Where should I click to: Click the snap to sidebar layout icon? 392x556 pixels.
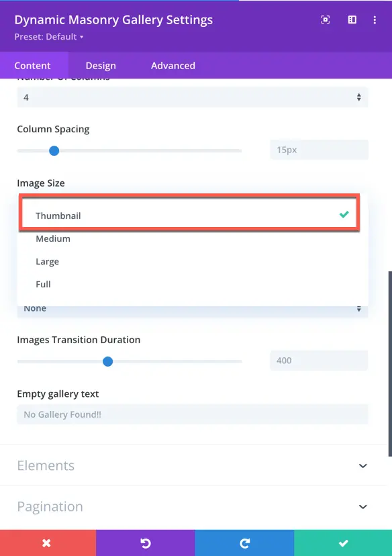352,20
